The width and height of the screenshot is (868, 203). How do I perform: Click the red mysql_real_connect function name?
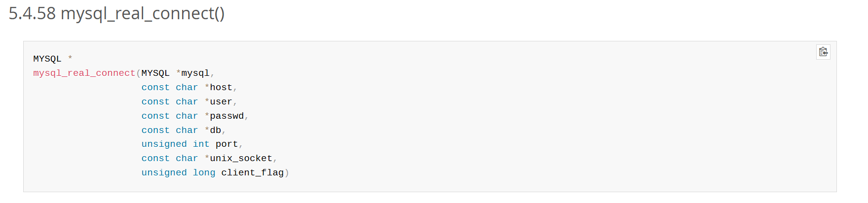tap(84, 73)
